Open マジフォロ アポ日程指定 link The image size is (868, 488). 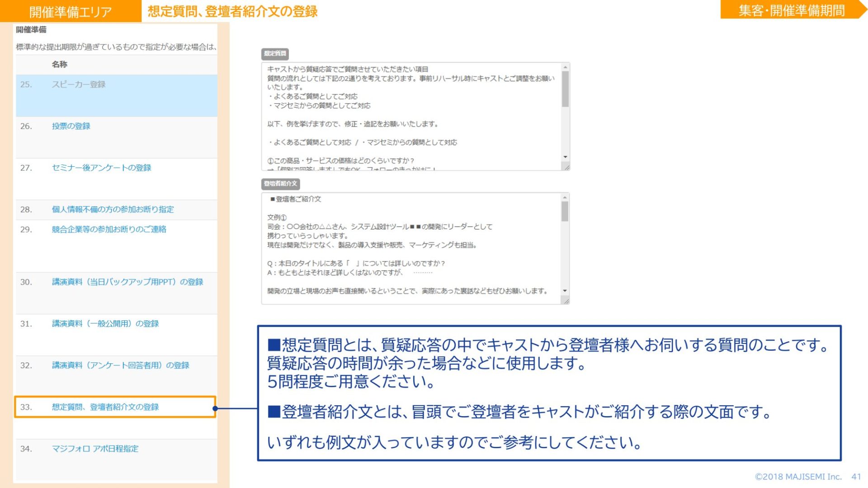pyautogui.click(x=95, y=449)
